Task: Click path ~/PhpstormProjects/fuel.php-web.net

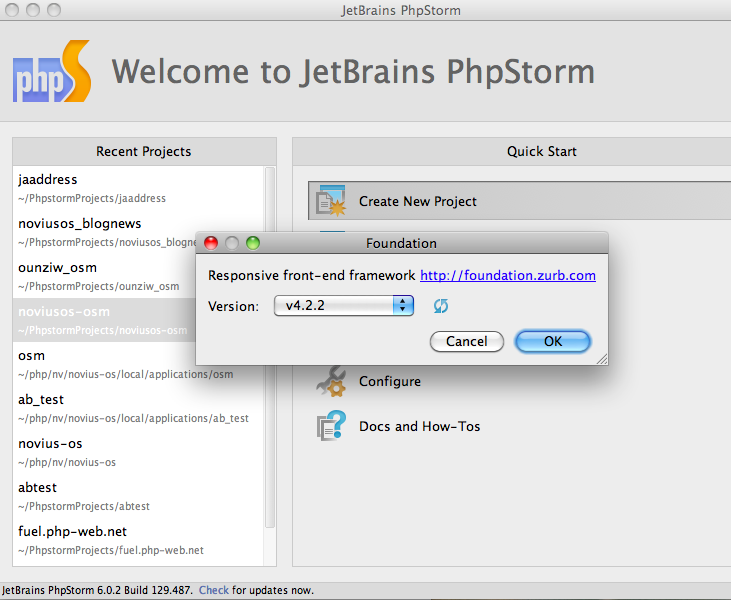Action: click(111, 550)
